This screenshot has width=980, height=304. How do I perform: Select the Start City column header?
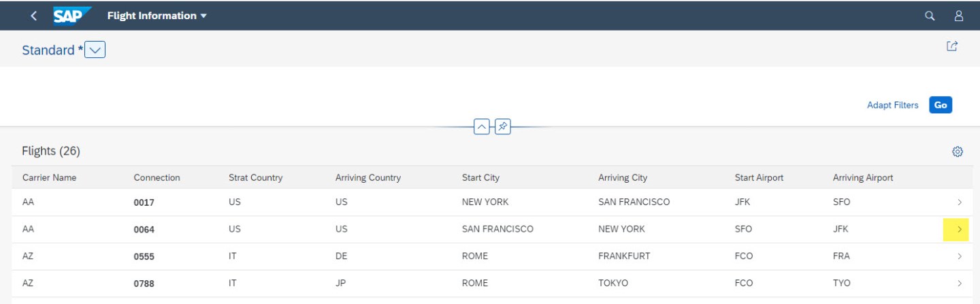(480, 178)
